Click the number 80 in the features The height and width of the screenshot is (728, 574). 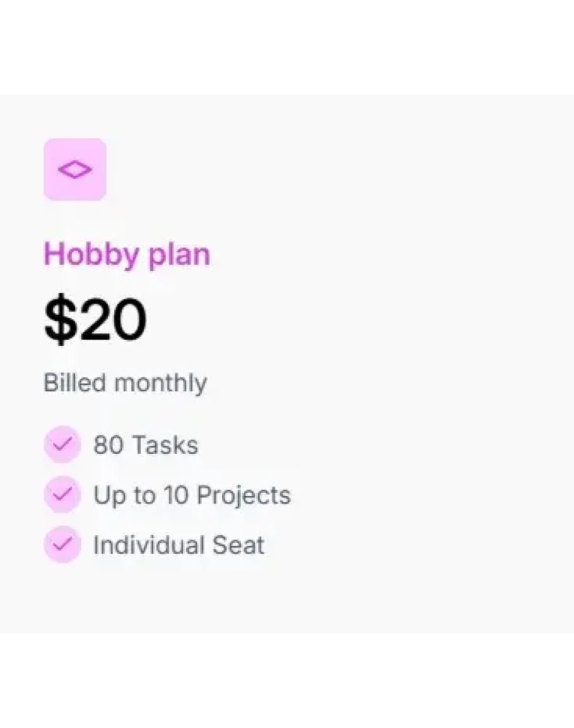(108, 445)
